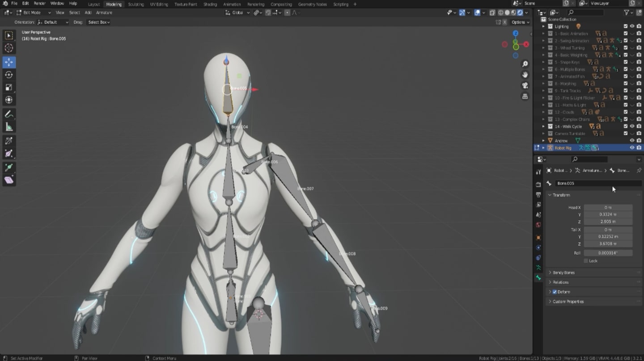This screenshot has width=644, height=361.
Task: Click the Select Box drag button
Action: 99,22
